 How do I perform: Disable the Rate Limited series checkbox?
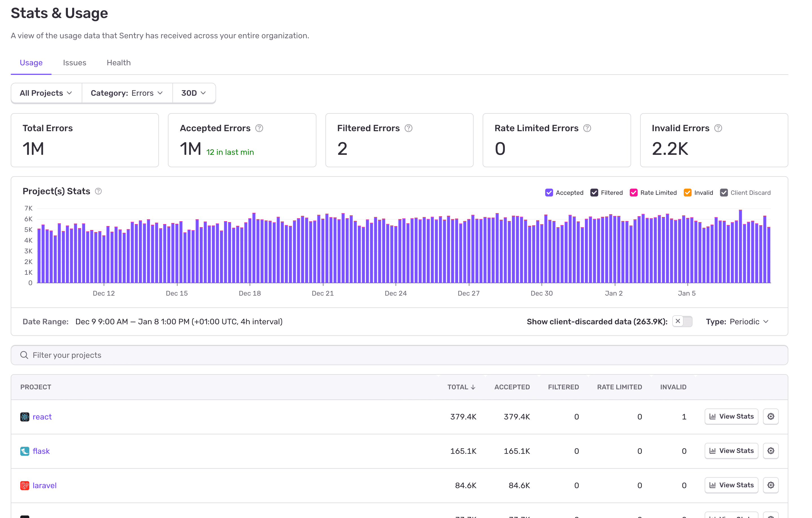click(x=634, y=193)
